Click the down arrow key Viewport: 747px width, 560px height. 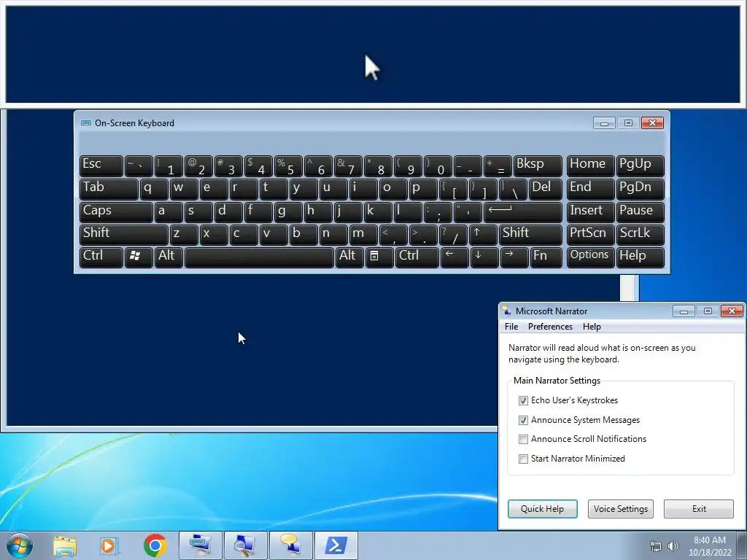click(484, 257)
